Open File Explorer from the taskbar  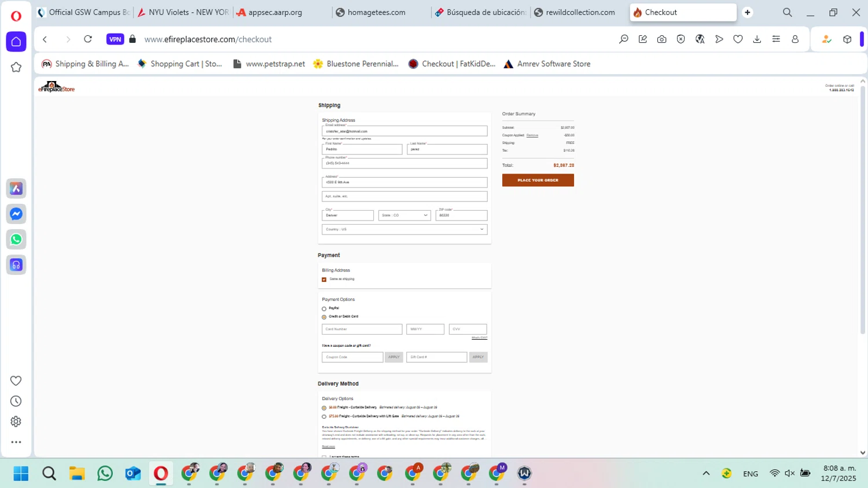pyautogui.click(x=77, y=474)
